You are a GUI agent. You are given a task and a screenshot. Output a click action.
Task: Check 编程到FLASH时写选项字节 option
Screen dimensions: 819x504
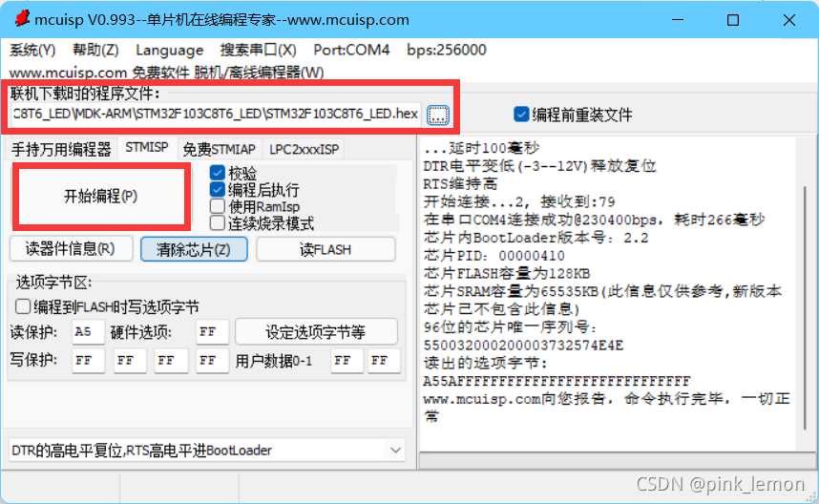(x=23, y=306)
